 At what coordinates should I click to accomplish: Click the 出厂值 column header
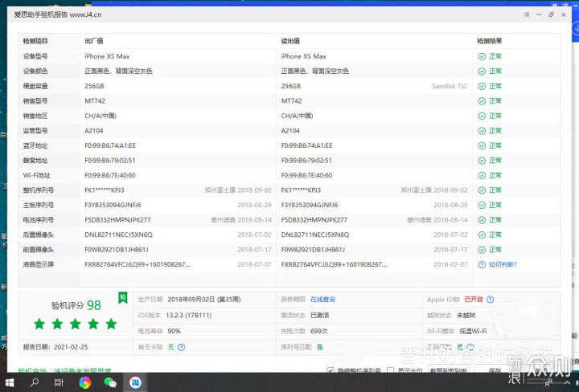click(x=94, y=41)
